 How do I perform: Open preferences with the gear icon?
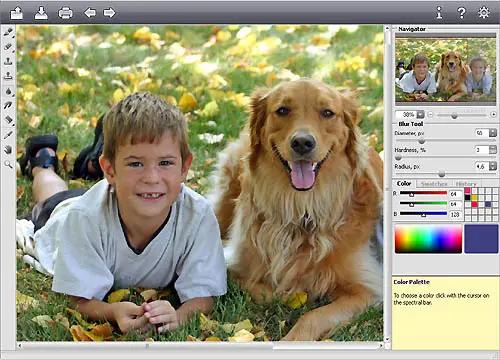tap(484, 13)
